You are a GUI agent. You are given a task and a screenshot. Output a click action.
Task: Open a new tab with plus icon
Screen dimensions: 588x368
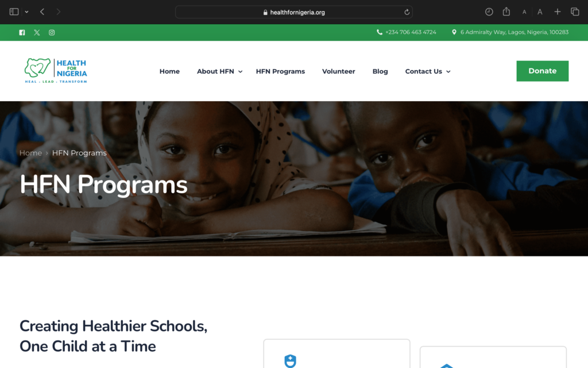[558, 11]
